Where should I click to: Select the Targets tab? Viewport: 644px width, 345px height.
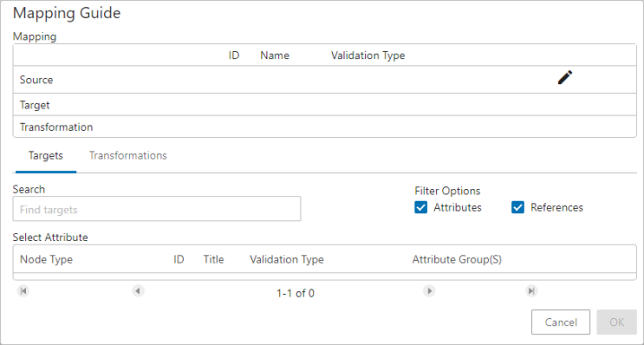coord(46,156)
